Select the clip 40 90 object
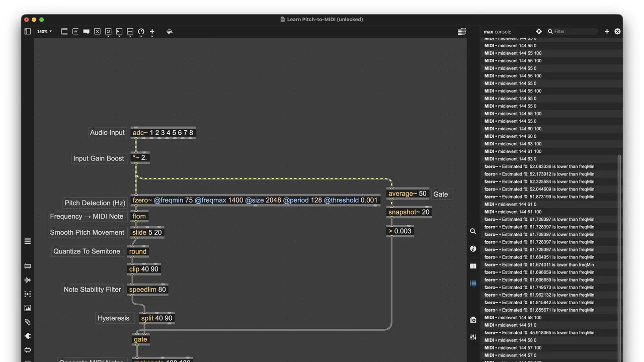This screenshot has height=362, width=644. [144, 269]
